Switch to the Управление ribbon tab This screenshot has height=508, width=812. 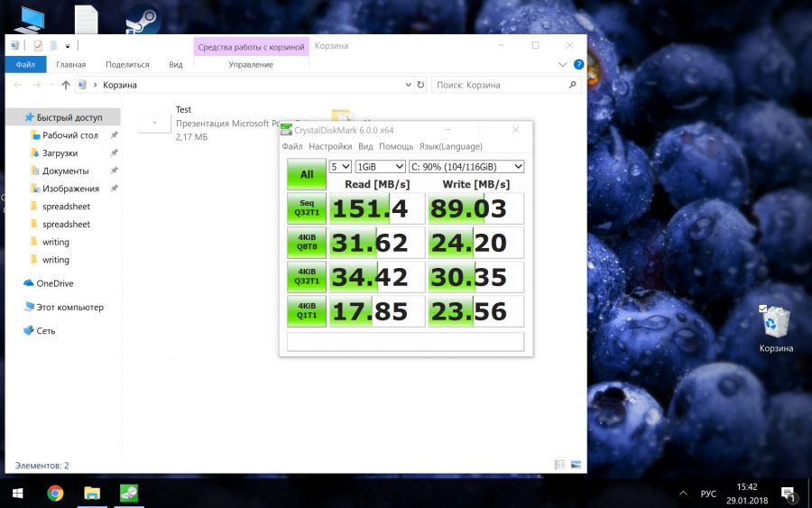[x=251, y=65]
